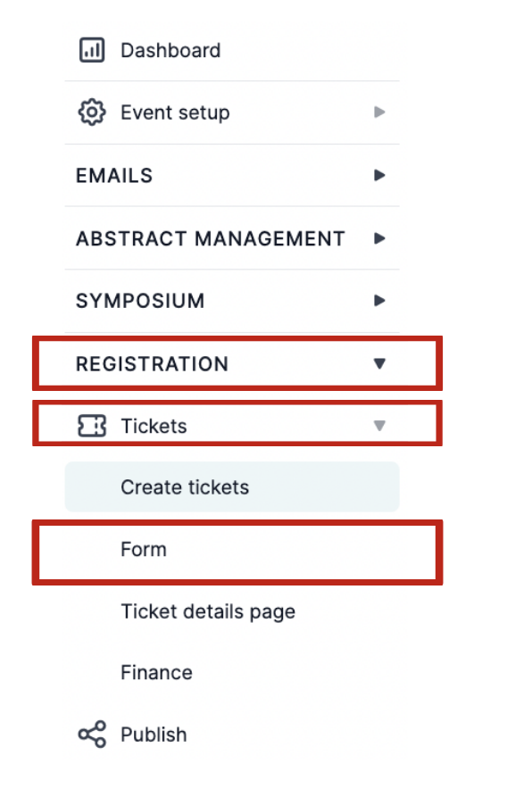Click the Dashboard bar chart icon

point(91,50)
